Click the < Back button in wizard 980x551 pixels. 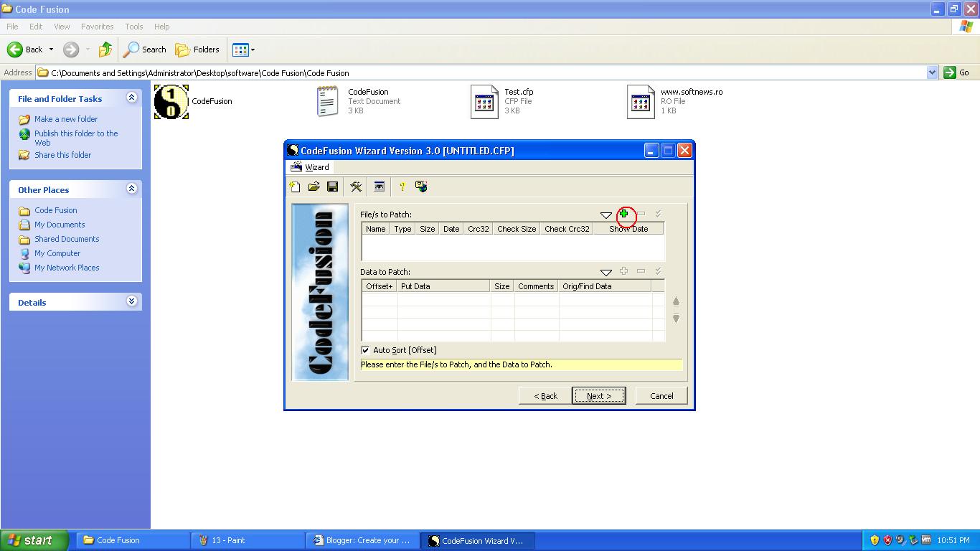545,396
